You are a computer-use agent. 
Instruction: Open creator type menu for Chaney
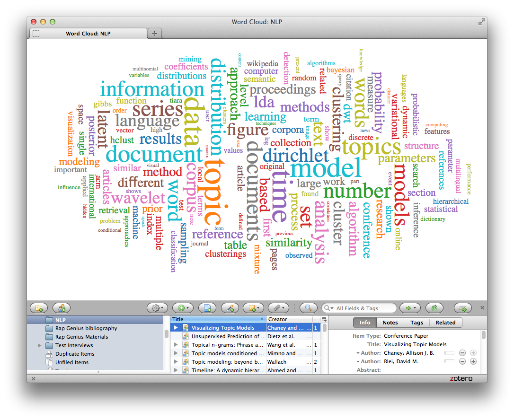tap(368, 353)
